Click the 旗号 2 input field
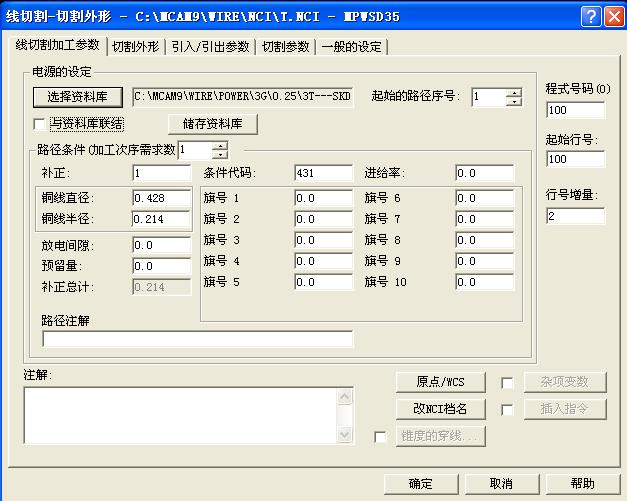Screen dimensions: 627x501 (324, 219)
